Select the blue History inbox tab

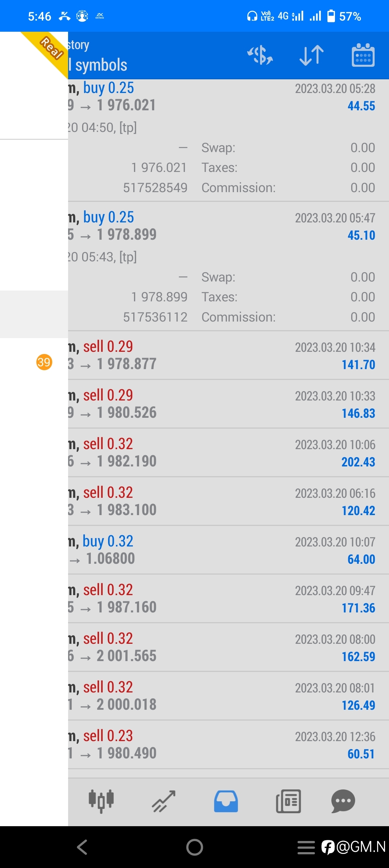coord(226,801)
